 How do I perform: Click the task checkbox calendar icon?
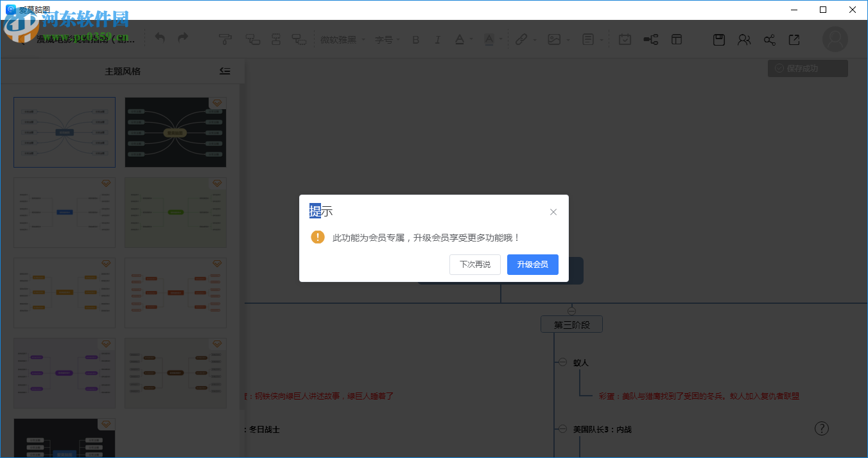[626, 39]
